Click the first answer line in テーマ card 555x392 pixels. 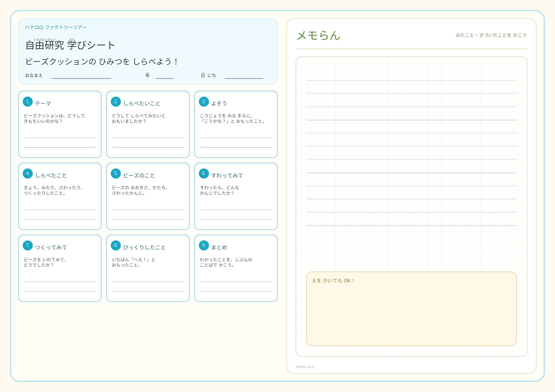click(x=60, y=138)
